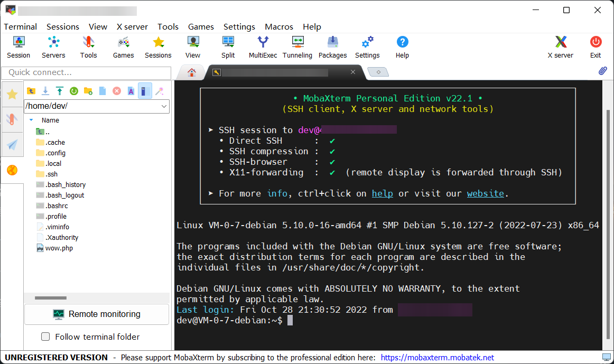Viewport: 614px width, 364px height.
Task: Open the Games toolbar icon
Action: pos(123,47)
